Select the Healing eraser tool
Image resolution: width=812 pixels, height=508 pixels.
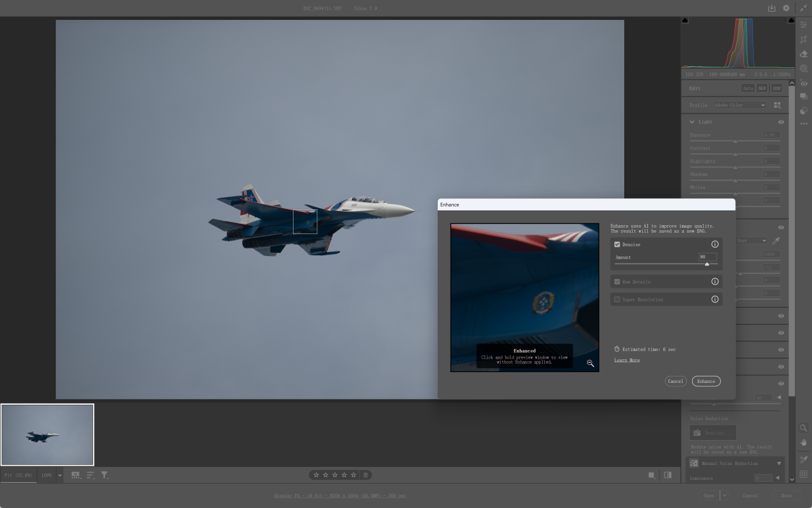(x=804, y=54)
